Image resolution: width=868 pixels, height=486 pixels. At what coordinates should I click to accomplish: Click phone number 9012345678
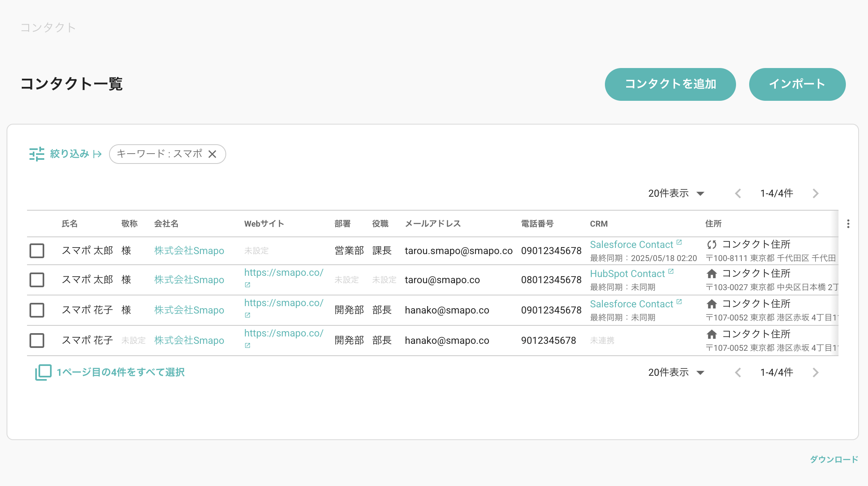(x=548, y=341)
